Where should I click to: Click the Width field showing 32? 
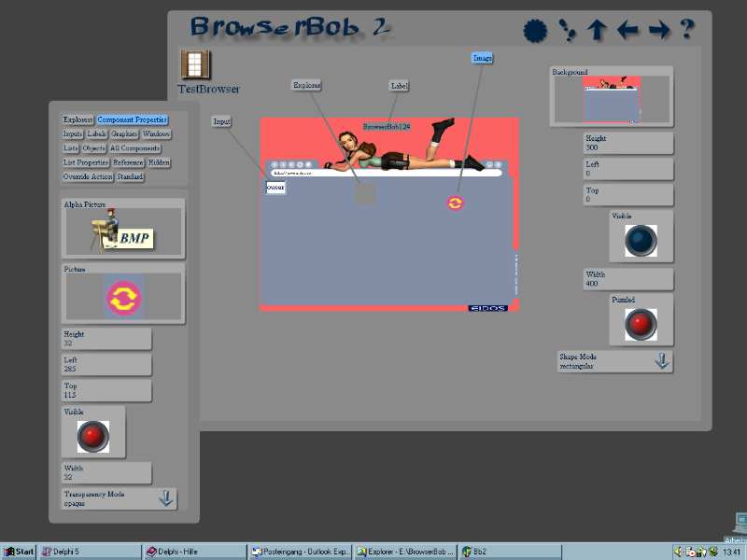click(106, 472)
